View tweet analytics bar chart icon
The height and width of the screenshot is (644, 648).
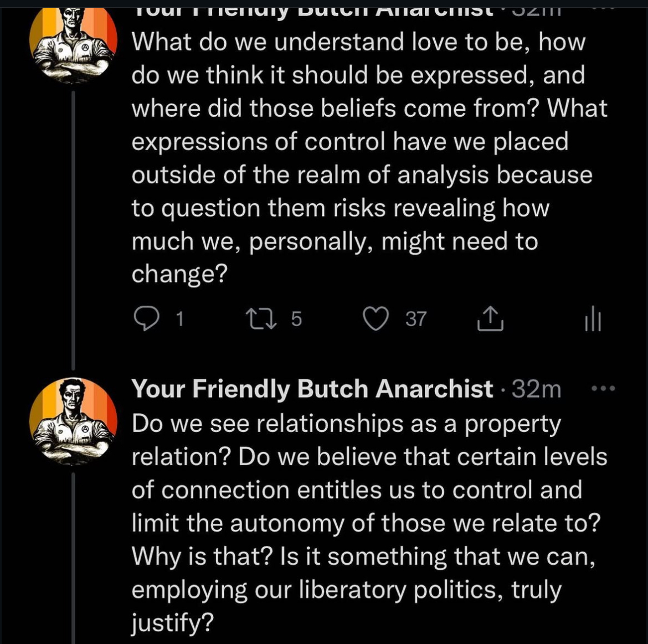593,320
